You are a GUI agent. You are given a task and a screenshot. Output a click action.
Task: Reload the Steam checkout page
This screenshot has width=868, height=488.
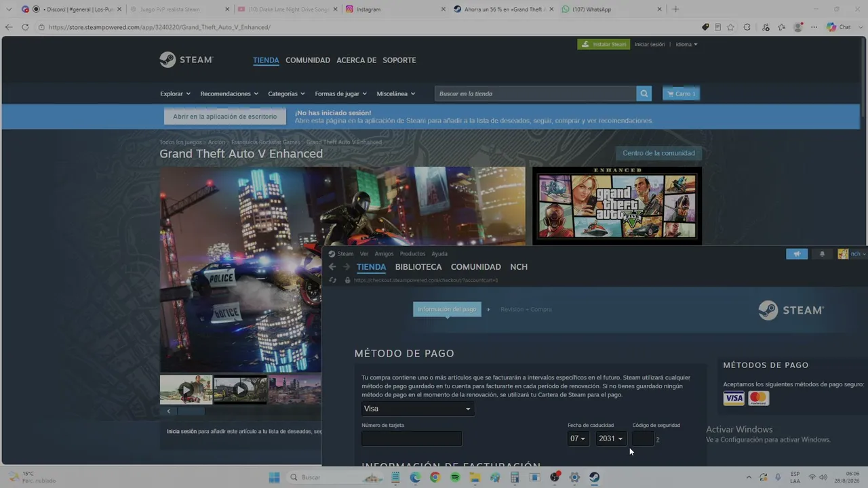pos(332,280)
